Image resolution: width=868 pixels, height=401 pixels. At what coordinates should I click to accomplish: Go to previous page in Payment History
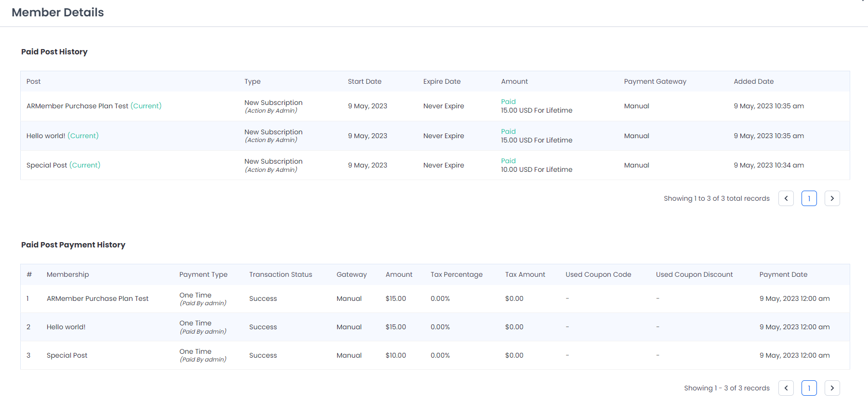tap(786, 388)
